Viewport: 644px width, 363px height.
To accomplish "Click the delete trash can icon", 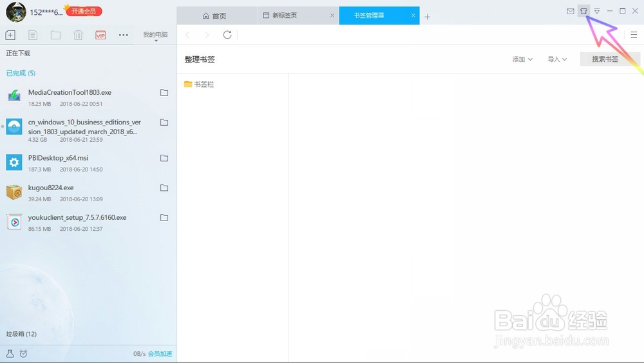I will click(78, 35).
